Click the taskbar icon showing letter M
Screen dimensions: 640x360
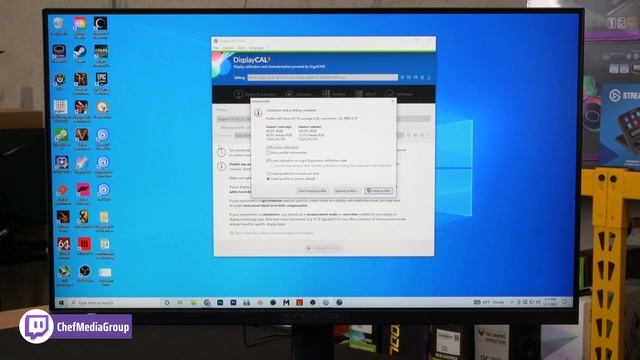pyautogui.click(x=286, y=302)
